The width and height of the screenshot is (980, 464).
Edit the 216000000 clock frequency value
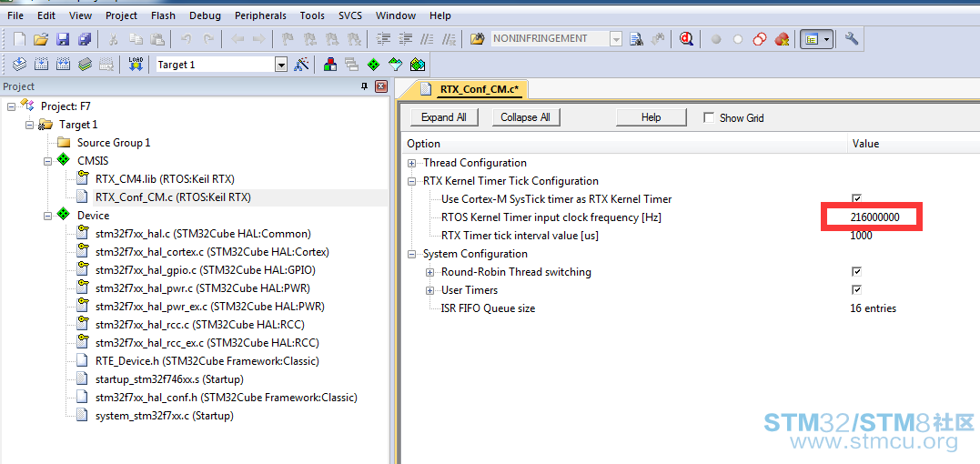[874, 217]
